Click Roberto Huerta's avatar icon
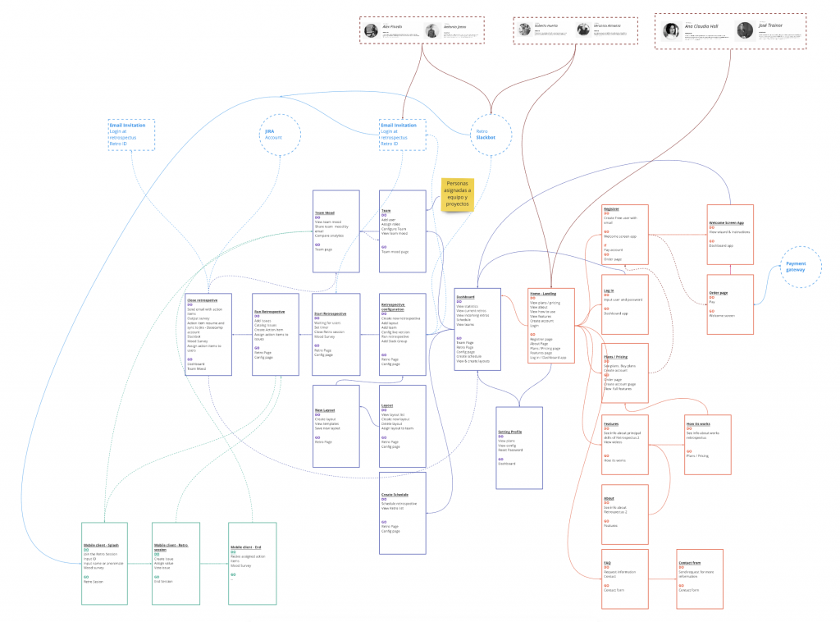Image resolution: width=840 pixels, height=622 pixels. (525, 29)
